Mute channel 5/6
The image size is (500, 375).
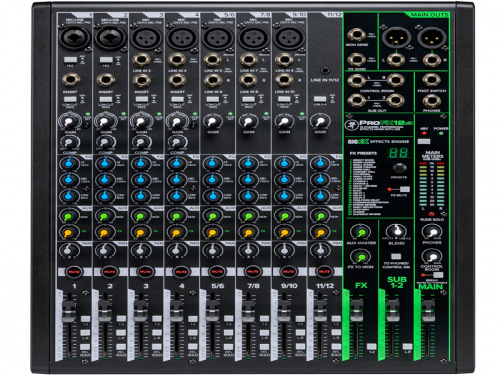pyautogui.click(x=217, y=272)
